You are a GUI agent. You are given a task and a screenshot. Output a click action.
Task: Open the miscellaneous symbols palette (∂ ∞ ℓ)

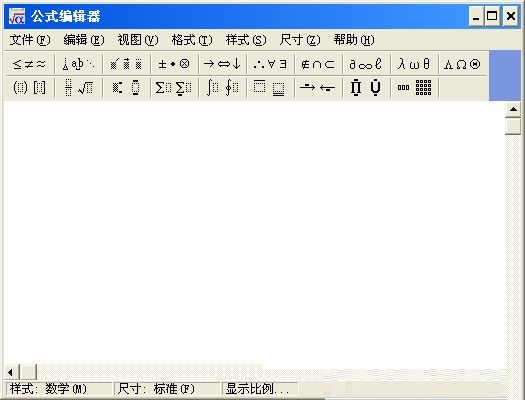tap(366, 64)
